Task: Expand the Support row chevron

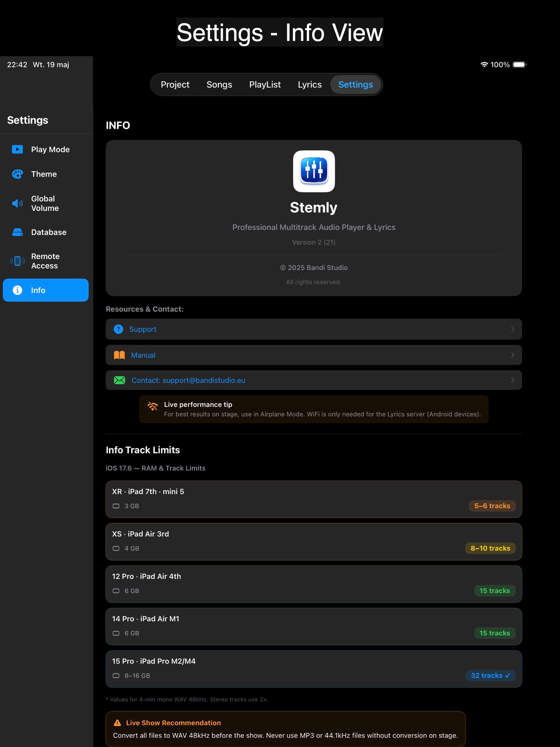Action: [x=513, y=329]
